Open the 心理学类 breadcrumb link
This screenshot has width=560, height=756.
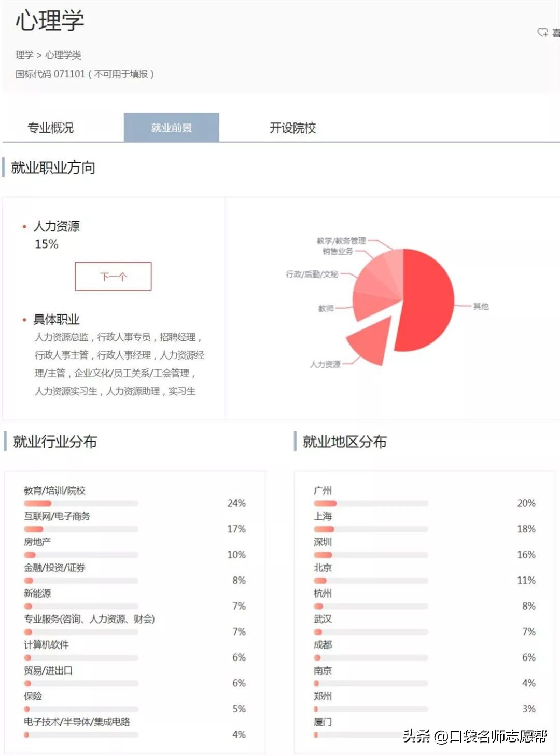[65, 55]
